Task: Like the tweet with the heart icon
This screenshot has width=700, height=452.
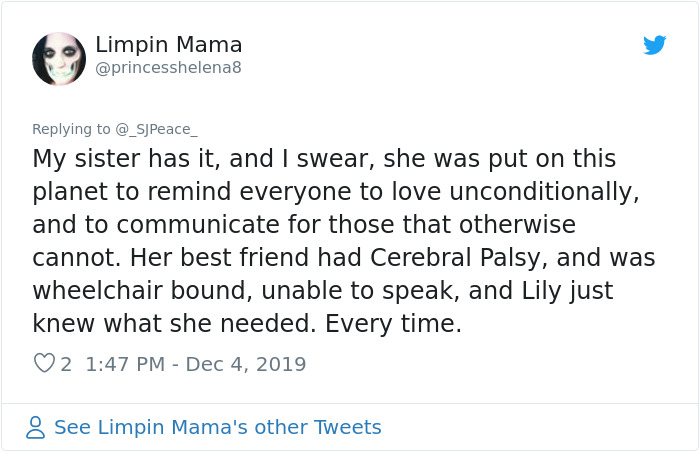Action: pyautogui.click(x=44, y=365)
